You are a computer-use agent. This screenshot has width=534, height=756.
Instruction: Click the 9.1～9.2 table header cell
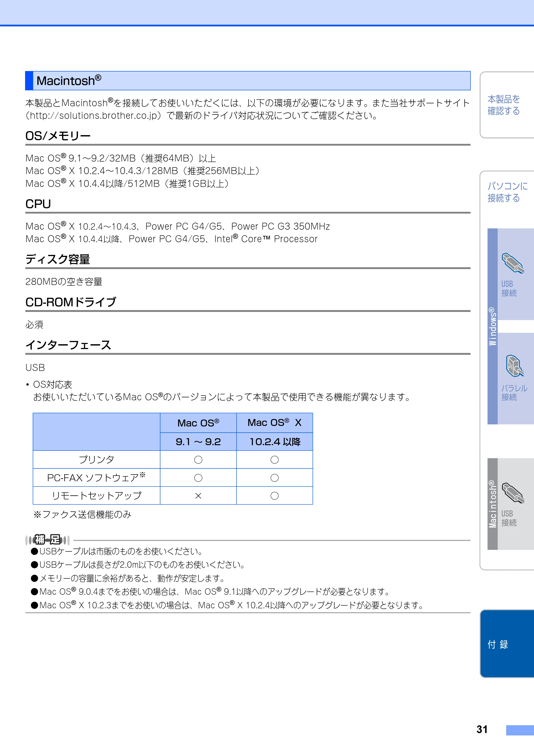[198, 441]
